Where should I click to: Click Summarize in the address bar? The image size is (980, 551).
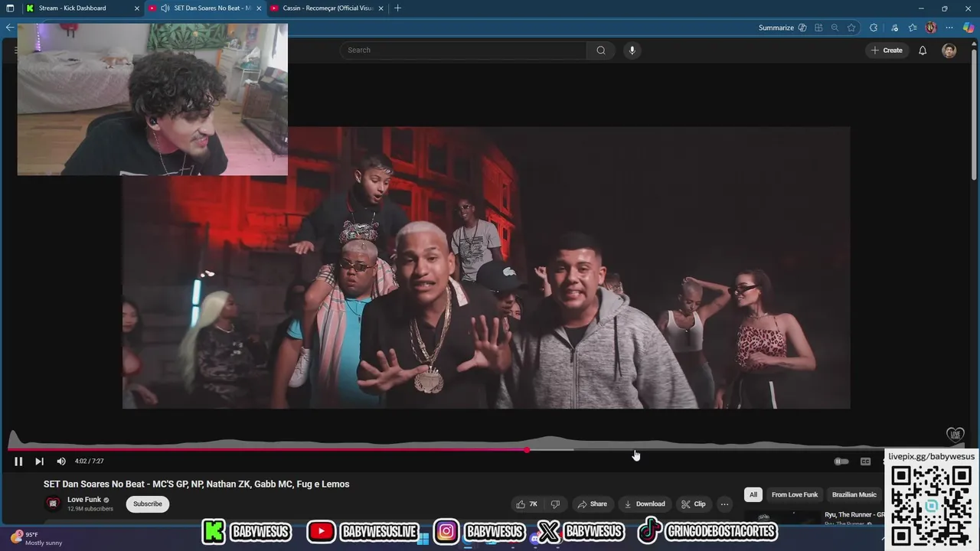[x=776, y=28]
